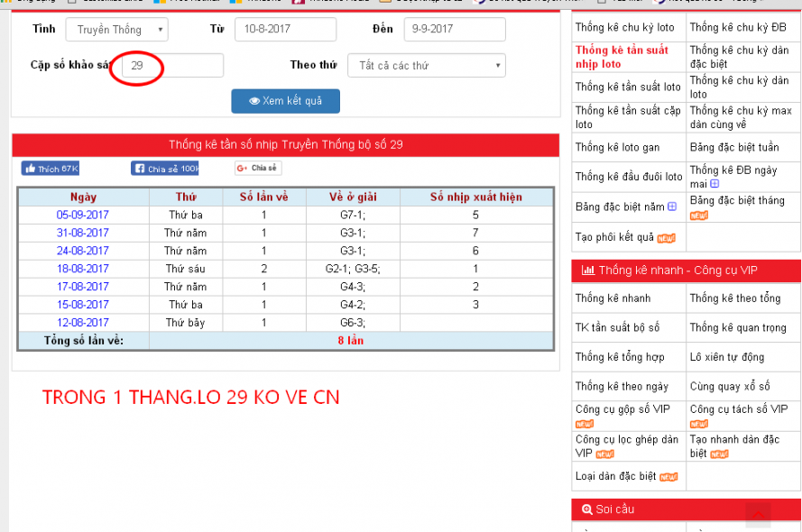Focus the Cặp số khảo sát input with 29

click(171, 66)
